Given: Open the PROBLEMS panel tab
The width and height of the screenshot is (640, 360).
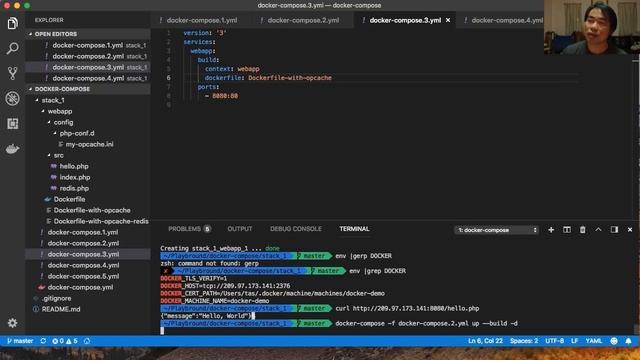Looking at the screenshot, I should pos(189,229).
